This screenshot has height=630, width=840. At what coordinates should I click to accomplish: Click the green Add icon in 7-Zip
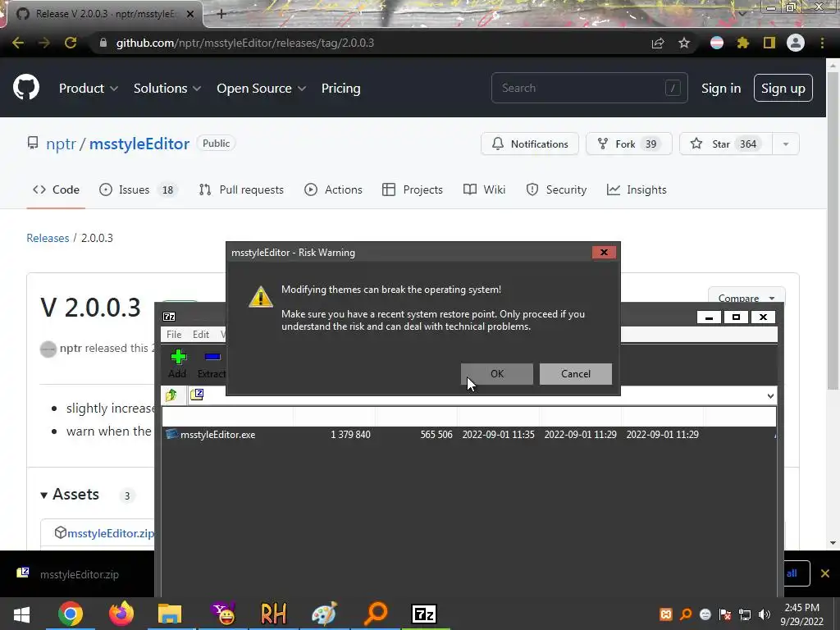coord(178,357)
